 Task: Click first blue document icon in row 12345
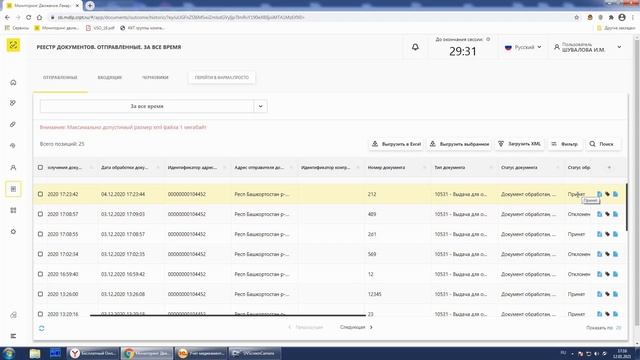tap(599, 294)
